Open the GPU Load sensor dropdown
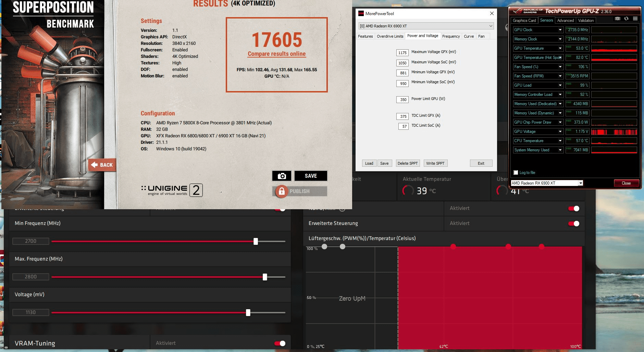Image resolution: width=644 pixels, height=352 pixels. click(560, 85)
